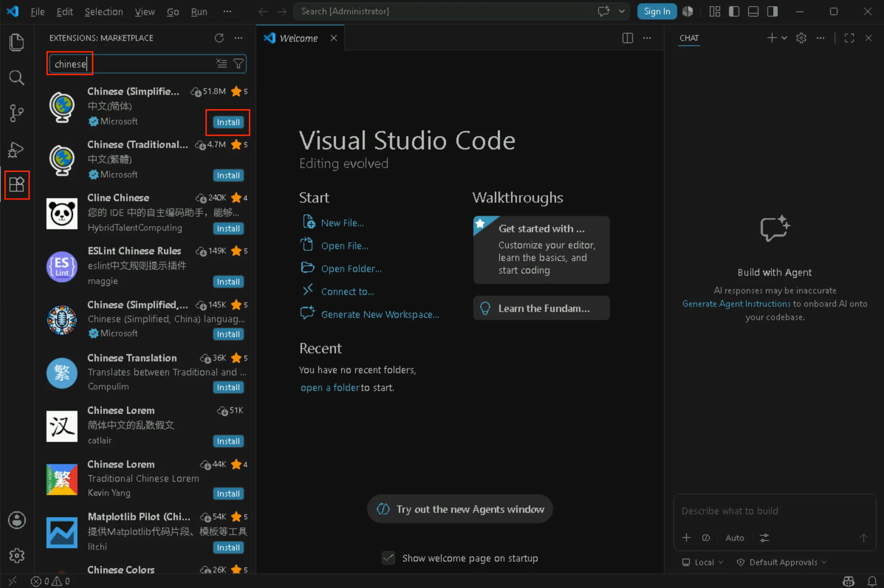The width and height of the screenshot is (884, 588).
Task: Click the Search [Administrator] command center
Action: pos(443,11)
